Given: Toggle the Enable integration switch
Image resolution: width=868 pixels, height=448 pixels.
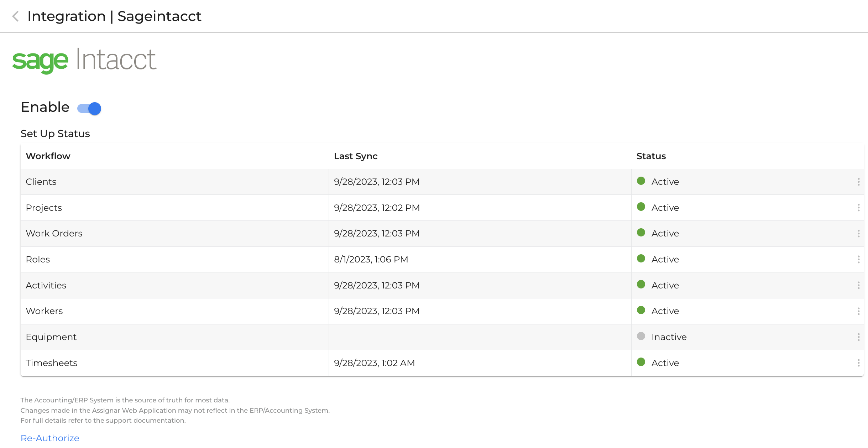Looking at the screenshot, I should click(89, 108).
